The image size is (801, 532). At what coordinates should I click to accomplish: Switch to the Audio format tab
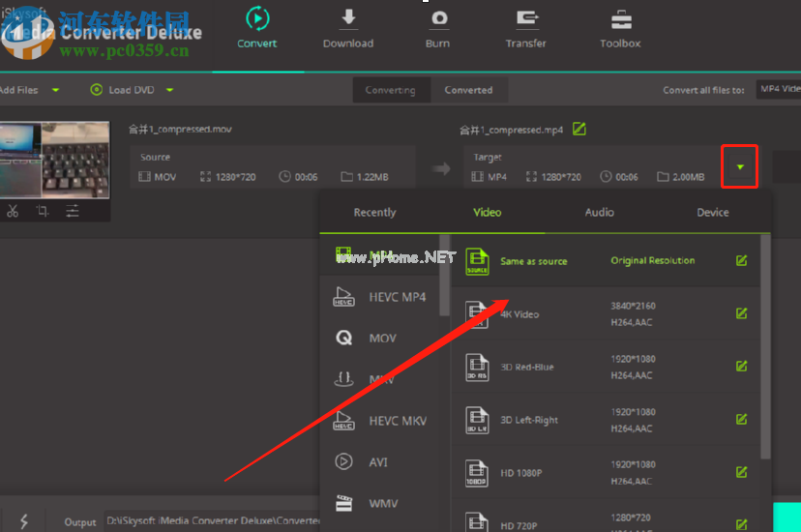pos(600,212)
